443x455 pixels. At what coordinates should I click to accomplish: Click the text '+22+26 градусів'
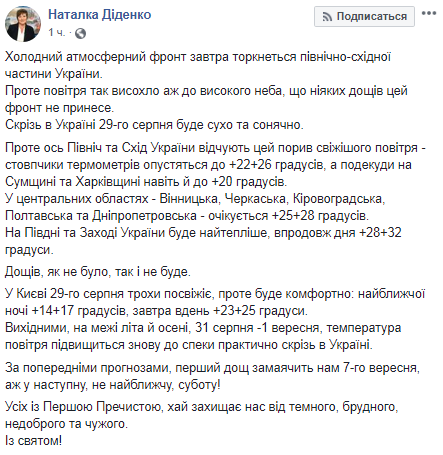click(276, 165)
